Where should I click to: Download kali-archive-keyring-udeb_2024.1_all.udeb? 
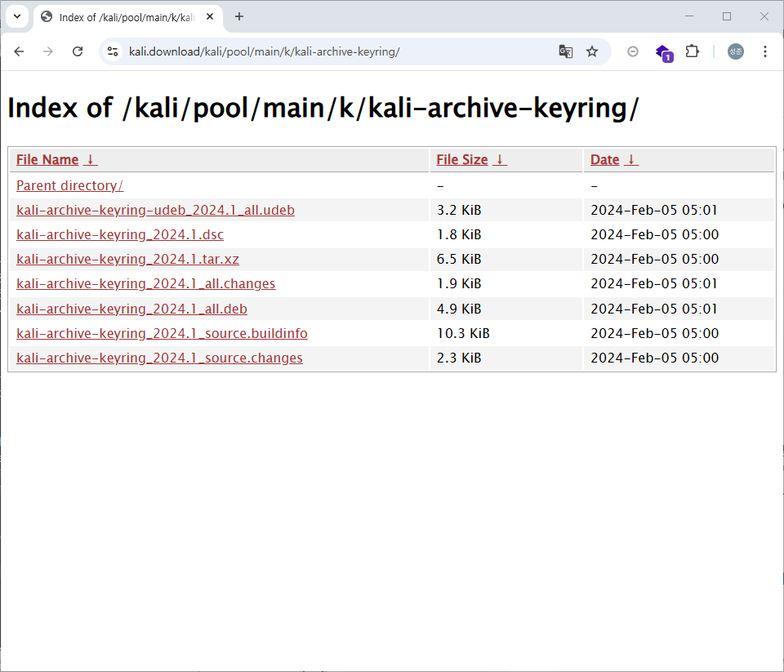pyautogui.click(x=155, y=210)
